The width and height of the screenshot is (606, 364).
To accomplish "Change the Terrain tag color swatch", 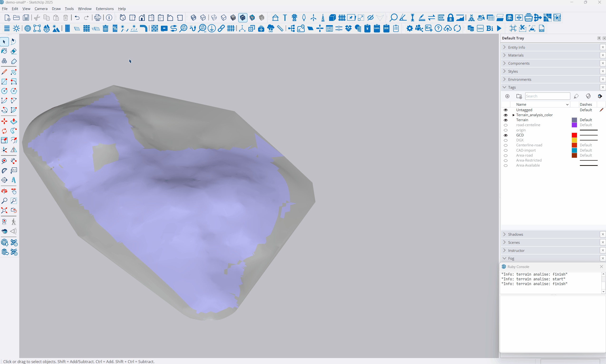I will (x=574, y=120).
